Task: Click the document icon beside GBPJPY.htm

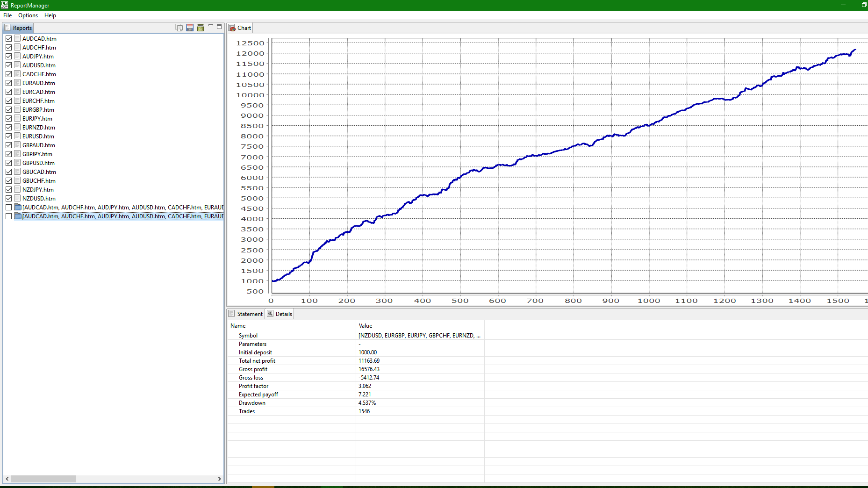Action: point(17,154)
